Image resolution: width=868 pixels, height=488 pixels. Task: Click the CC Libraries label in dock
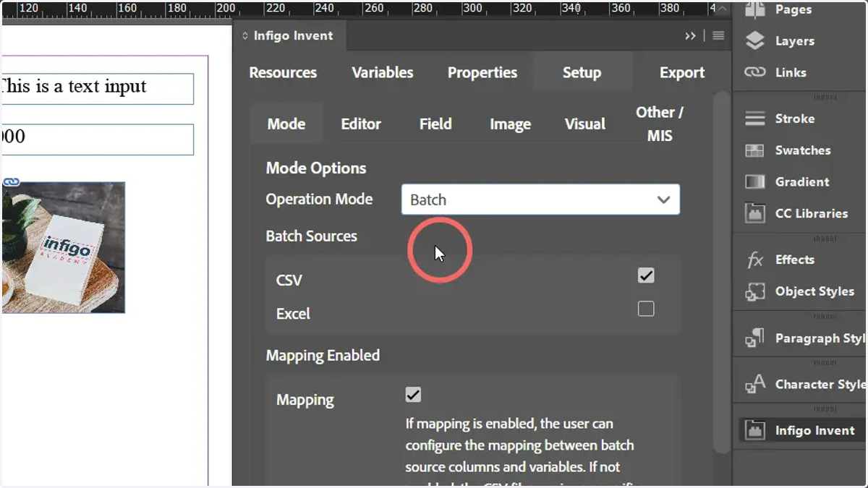[812, 213]
